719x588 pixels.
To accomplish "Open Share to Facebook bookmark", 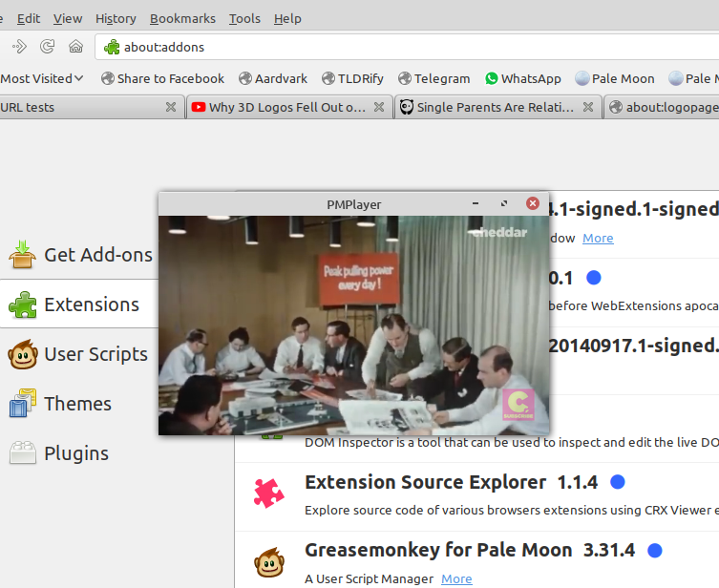I will pyautogui.click(x=162, y=79).
